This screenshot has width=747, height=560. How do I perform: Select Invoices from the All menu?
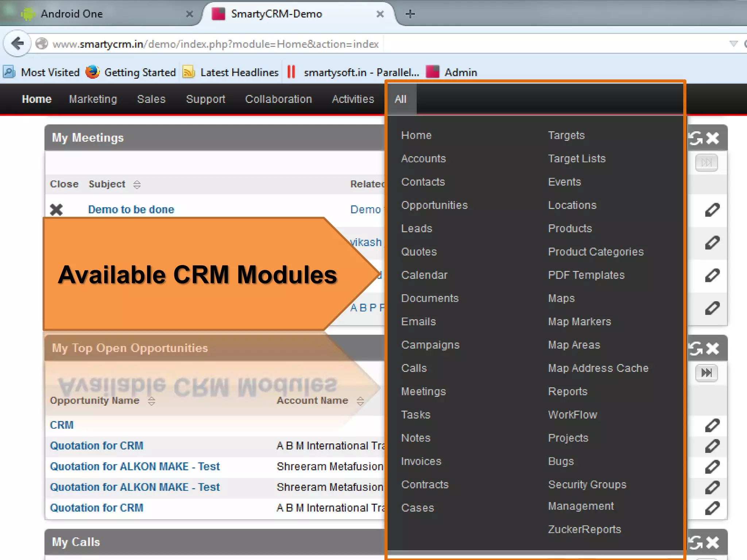click(x=421, y=461)
